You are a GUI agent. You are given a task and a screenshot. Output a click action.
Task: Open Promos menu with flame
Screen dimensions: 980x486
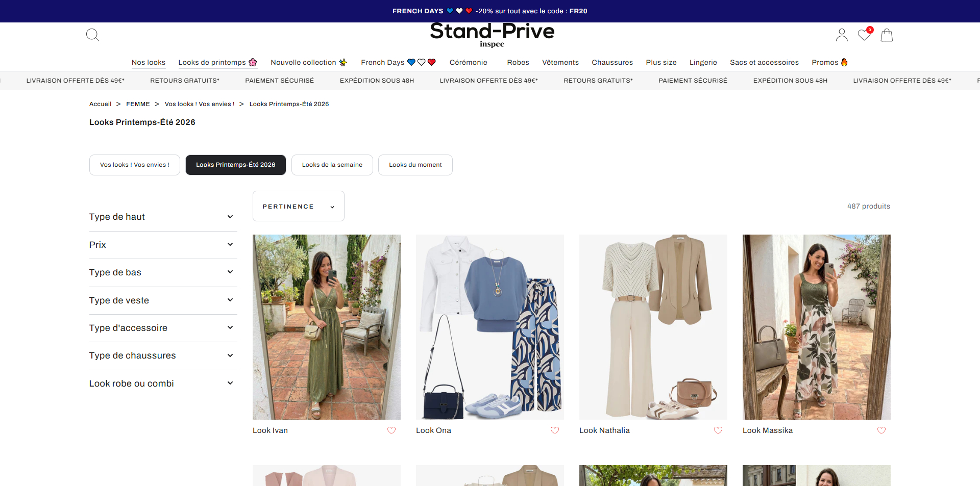(x=830, y=62)
